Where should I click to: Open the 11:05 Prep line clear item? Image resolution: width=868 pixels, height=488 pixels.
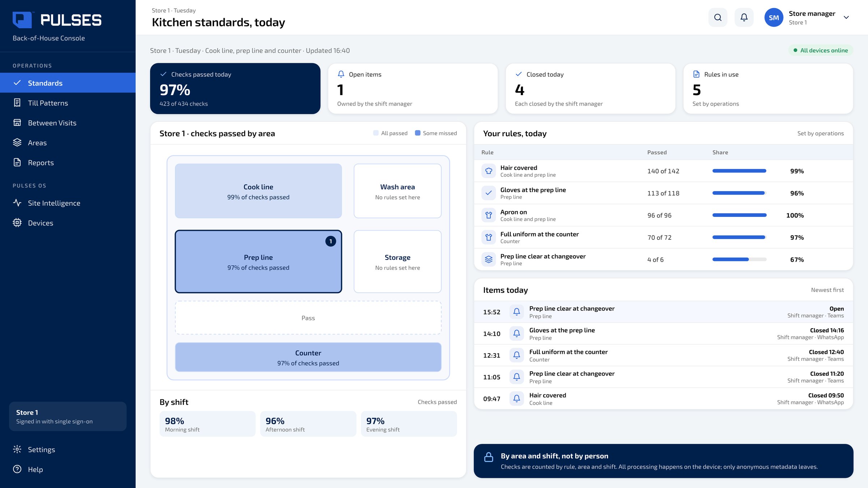663,377
